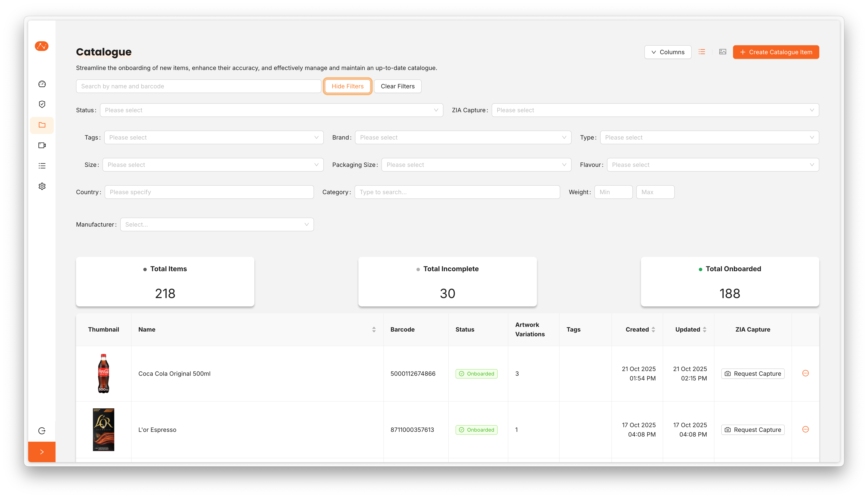The height and width of the screenshot is (498, 868).
Task: Toggle Hide Filters off
Action: pos(347,86)
